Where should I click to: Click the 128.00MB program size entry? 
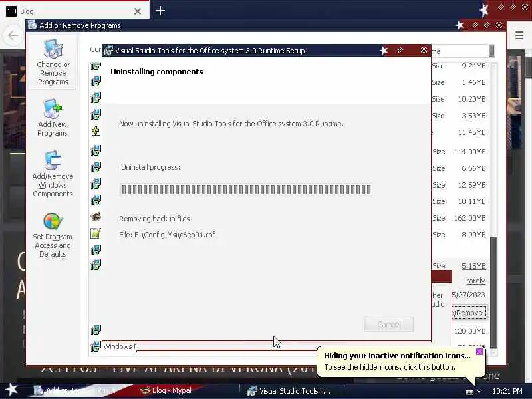coord(470,331)
